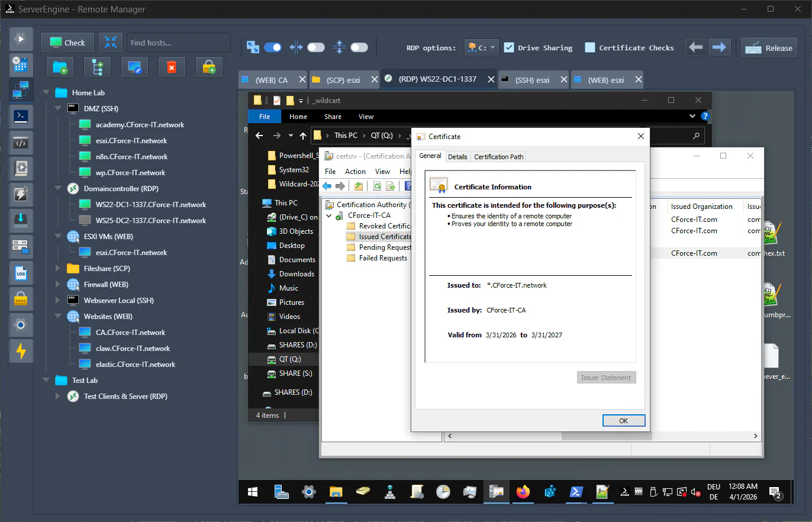Viewport: 812px width, 522px height.
Task: Open the (SSH) esxi session tab
Action: pyautogui.click(x=533, y=79)
